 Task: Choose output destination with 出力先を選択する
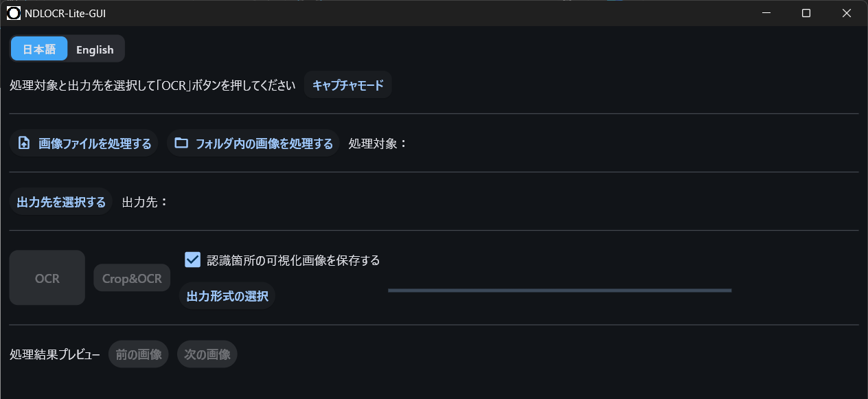(61, 202)
